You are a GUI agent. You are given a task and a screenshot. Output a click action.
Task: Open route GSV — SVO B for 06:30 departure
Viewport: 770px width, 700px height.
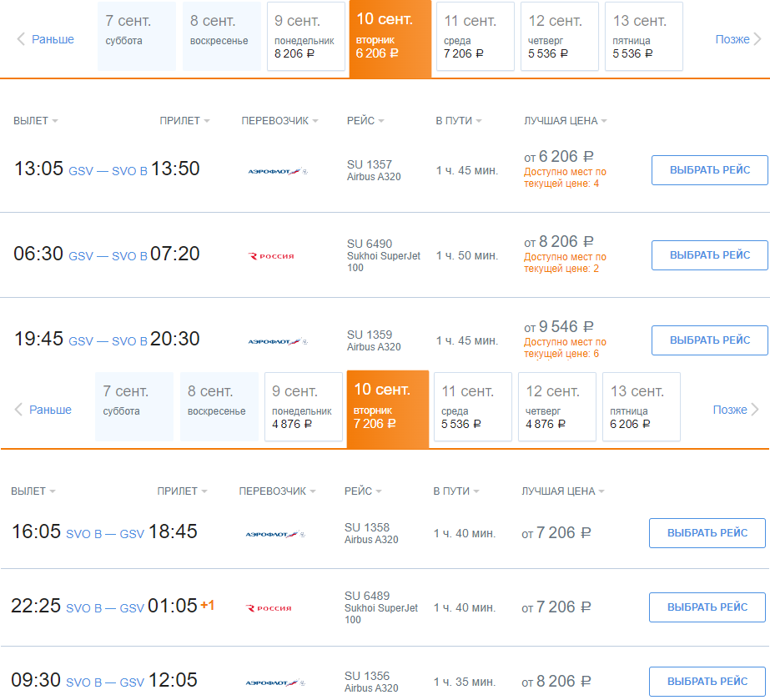coord(108,256)
